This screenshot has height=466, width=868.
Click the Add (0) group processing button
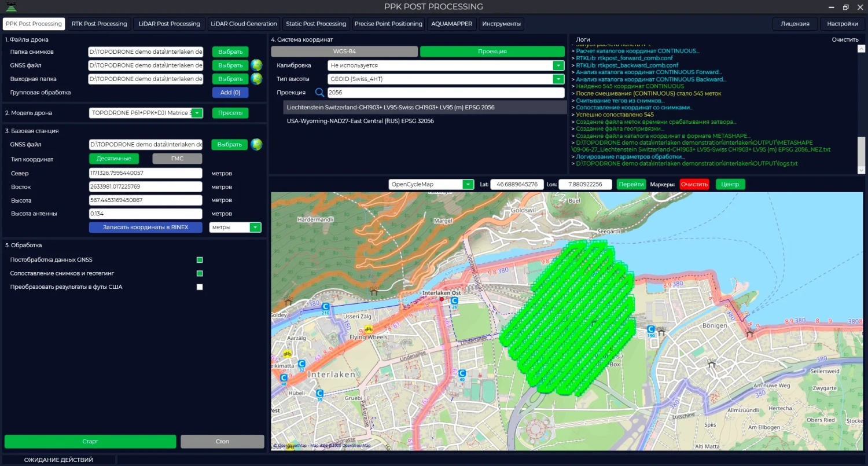tap(230, 92)
